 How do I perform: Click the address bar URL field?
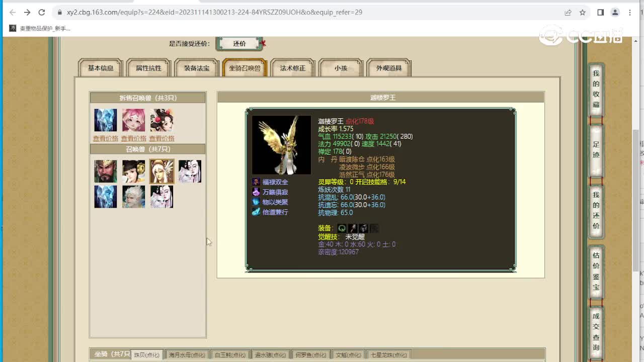[309, 12]
